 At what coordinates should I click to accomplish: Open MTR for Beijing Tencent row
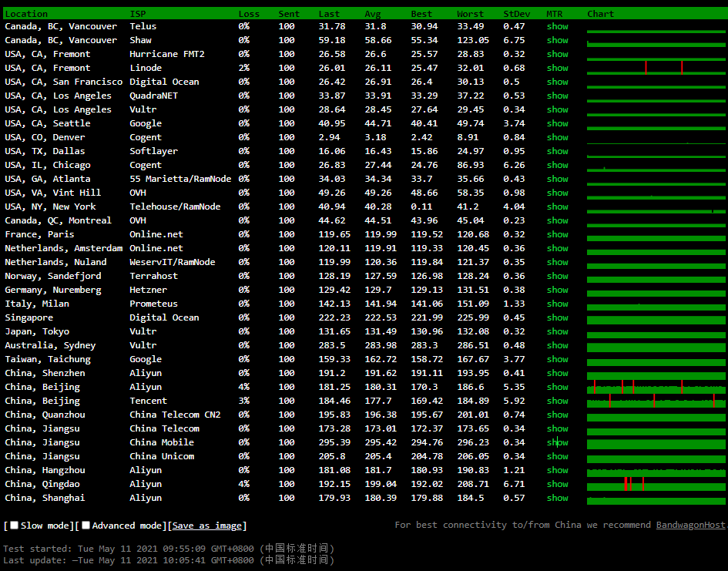coord(557,401)
